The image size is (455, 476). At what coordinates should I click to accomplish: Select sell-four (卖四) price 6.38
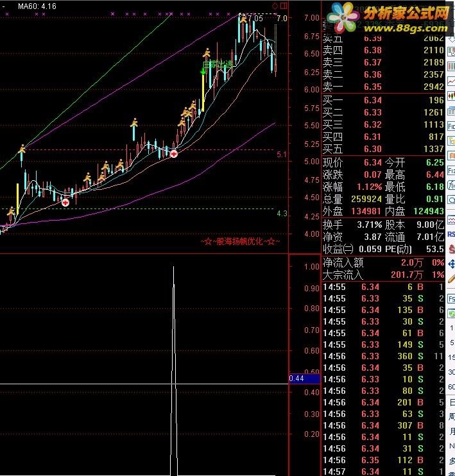coord(372,51)
